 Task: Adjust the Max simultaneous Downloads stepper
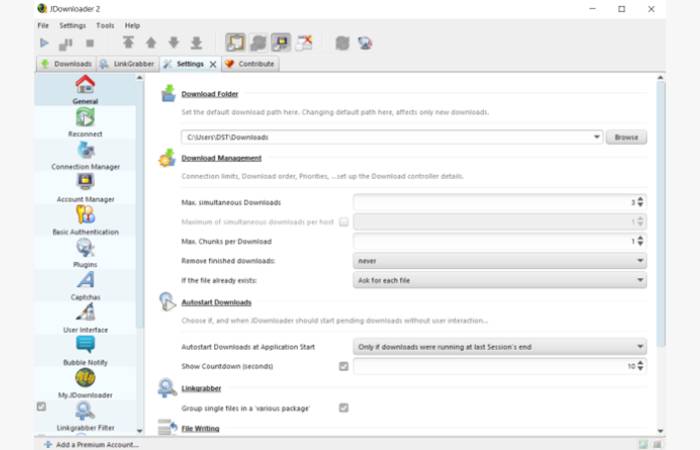(640, 202)
